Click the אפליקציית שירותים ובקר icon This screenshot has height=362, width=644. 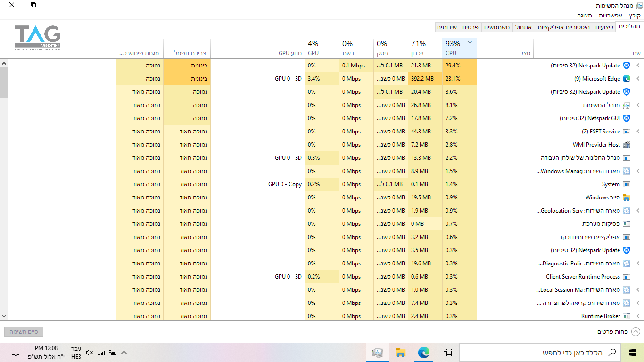click(627, 237)
